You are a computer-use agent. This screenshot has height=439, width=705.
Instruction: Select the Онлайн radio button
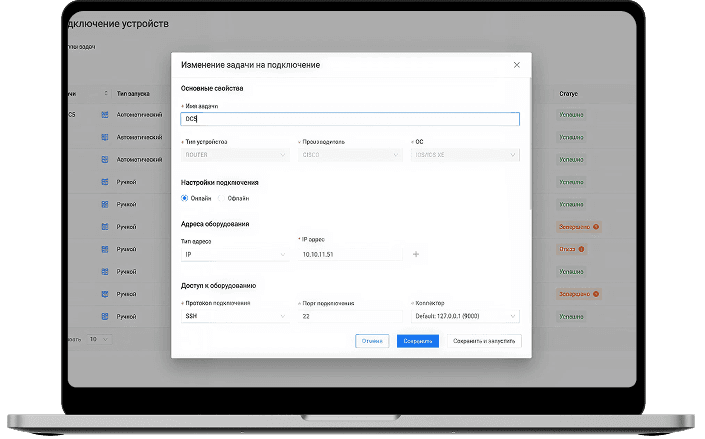185,198
